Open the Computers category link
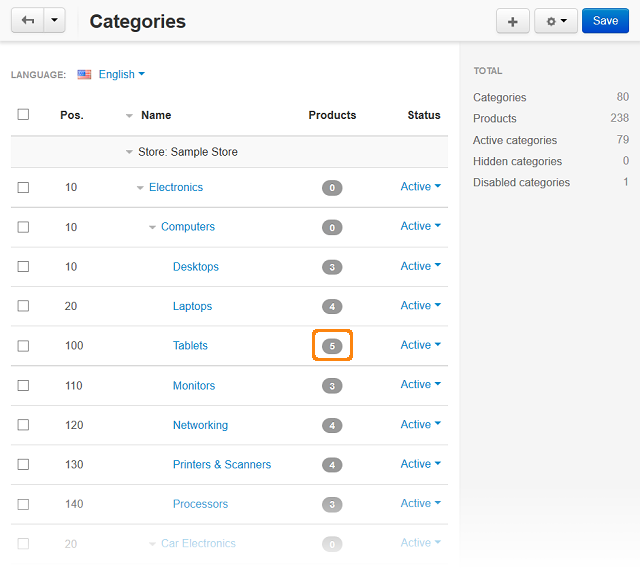 (188, 227)
